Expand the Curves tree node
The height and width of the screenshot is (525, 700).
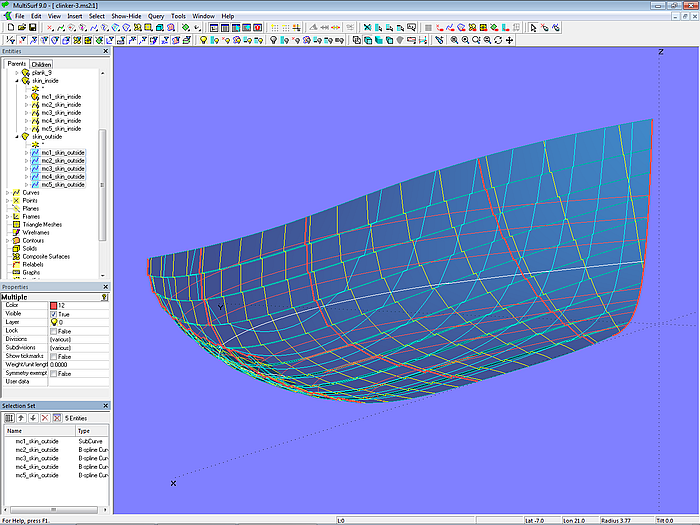click(8, 192)
